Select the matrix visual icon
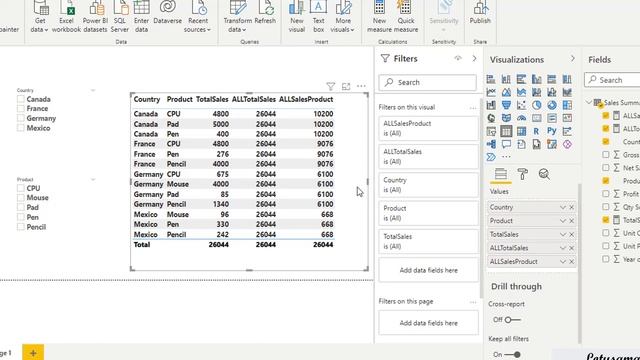Screen dimensions: 640x360 [521, 131]
